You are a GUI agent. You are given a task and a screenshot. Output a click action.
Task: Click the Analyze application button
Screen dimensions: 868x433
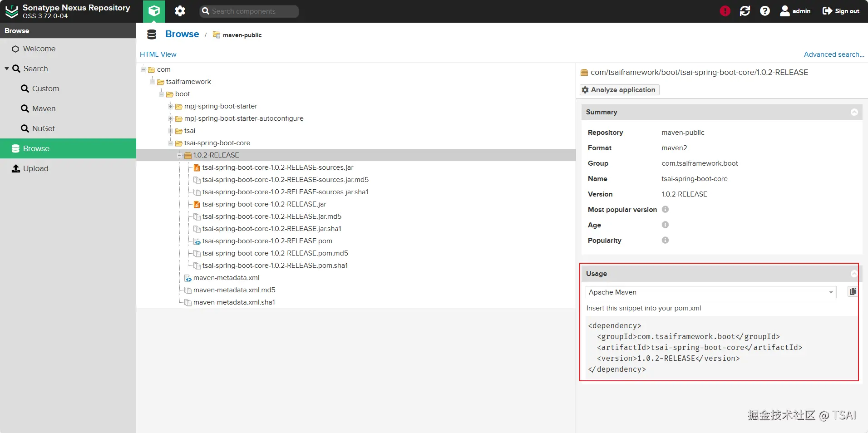click(x=619, y=90)
